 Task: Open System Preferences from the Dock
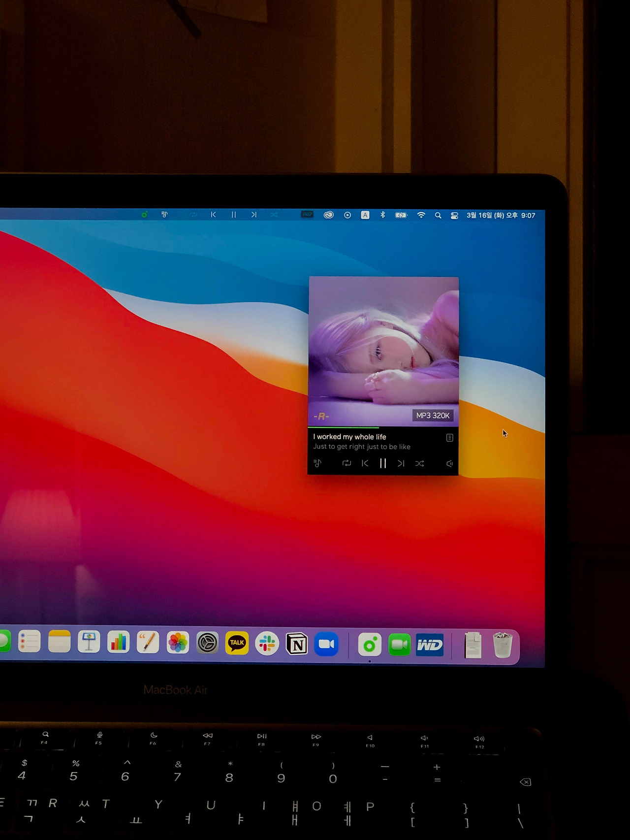point(207,643)
